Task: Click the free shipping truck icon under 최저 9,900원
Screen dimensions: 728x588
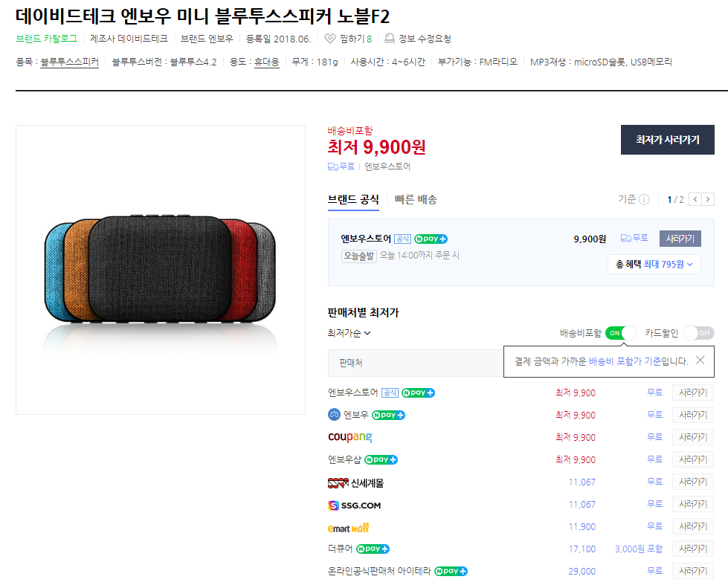Action: 333,167
